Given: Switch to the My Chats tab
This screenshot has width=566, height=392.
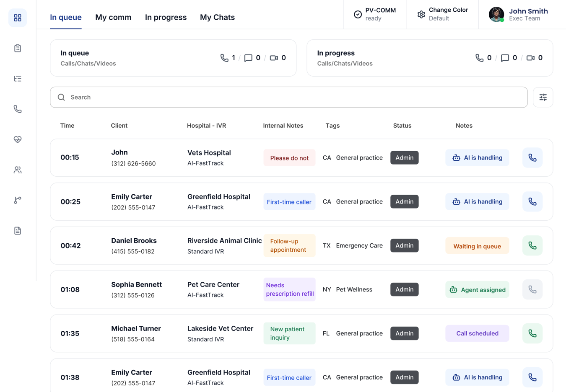Looking at the screenshot, I should (x=217, y=17).
